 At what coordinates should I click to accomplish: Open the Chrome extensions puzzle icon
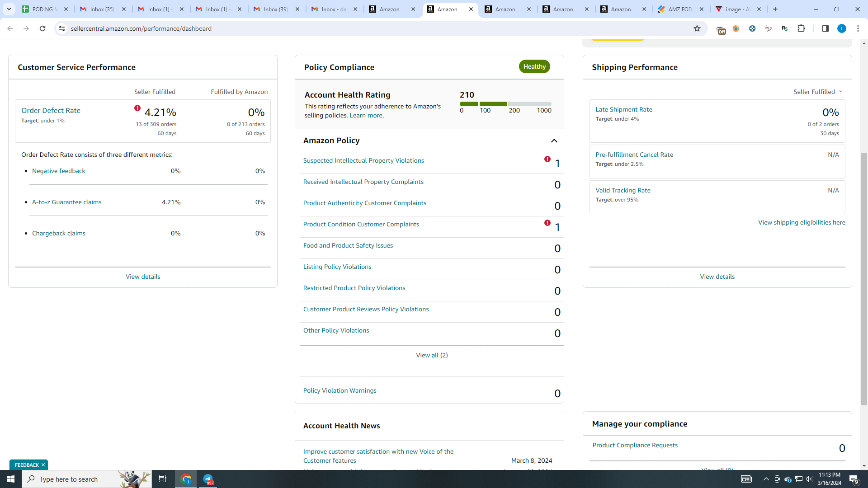pyautogui.click(x=802, y=28)
